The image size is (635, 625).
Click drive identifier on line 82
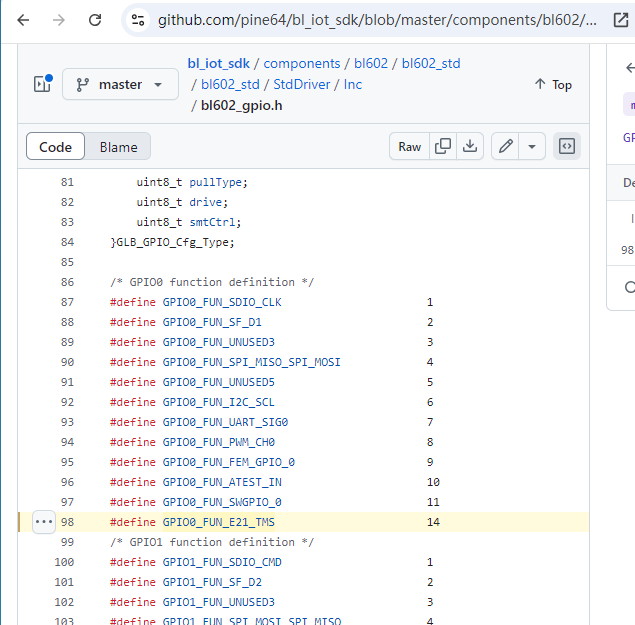(x=206, y=202)
